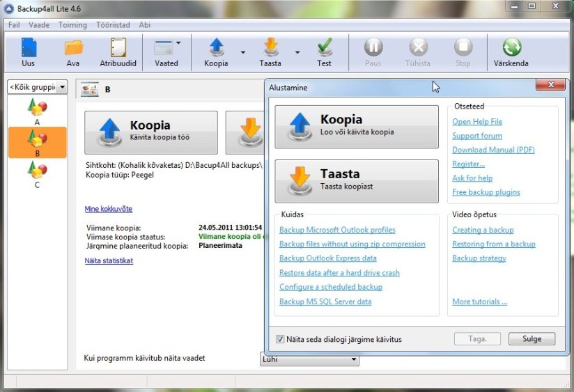Open the Support forum link
The image size is (574, 392).
click(477, 136)
